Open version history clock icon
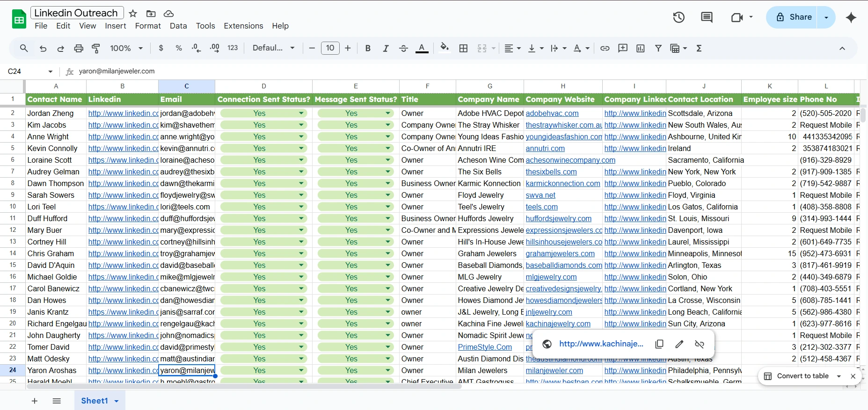 click(678, 18)
